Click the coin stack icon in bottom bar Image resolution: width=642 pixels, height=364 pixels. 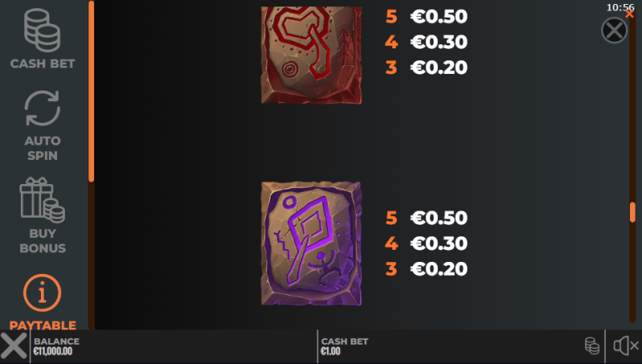(x=592, y=346)
